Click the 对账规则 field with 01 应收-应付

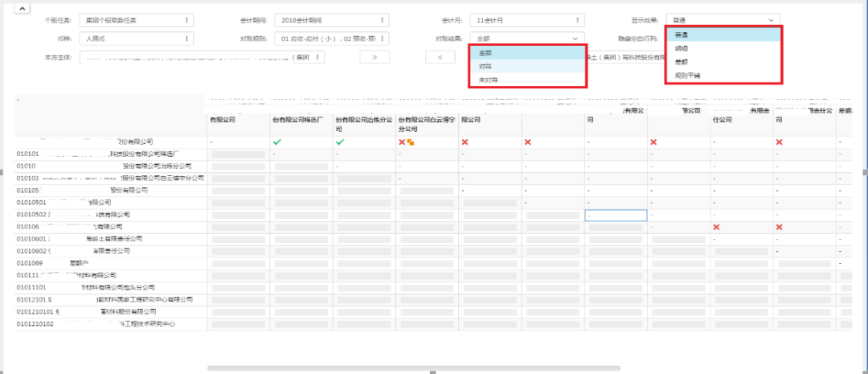pos(332,39)
